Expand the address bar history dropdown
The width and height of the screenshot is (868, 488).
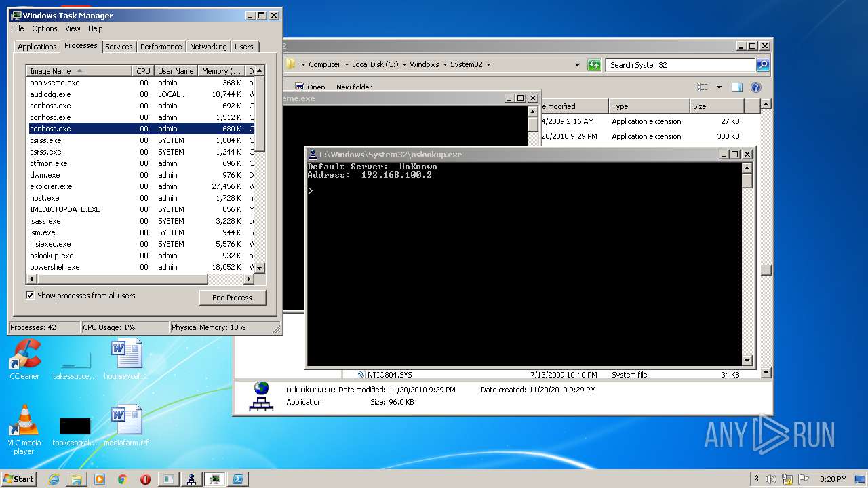pyautogui.click(x=577, y=65)
